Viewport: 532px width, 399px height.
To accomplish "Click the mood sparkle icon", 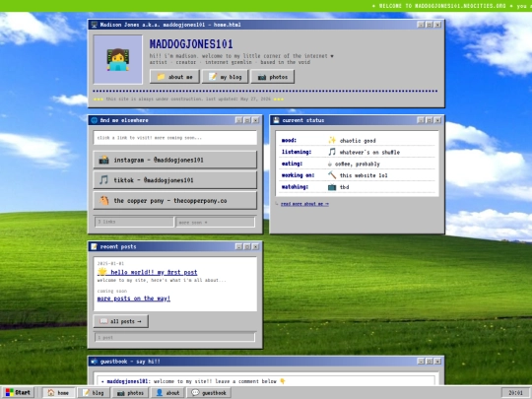I will (332, 140).
